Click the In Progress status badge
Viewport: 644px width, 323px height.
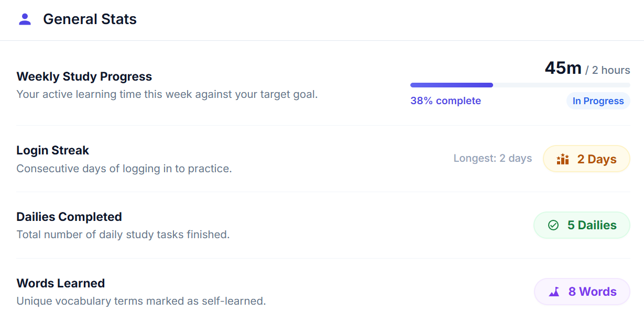[x=598, y=101]
